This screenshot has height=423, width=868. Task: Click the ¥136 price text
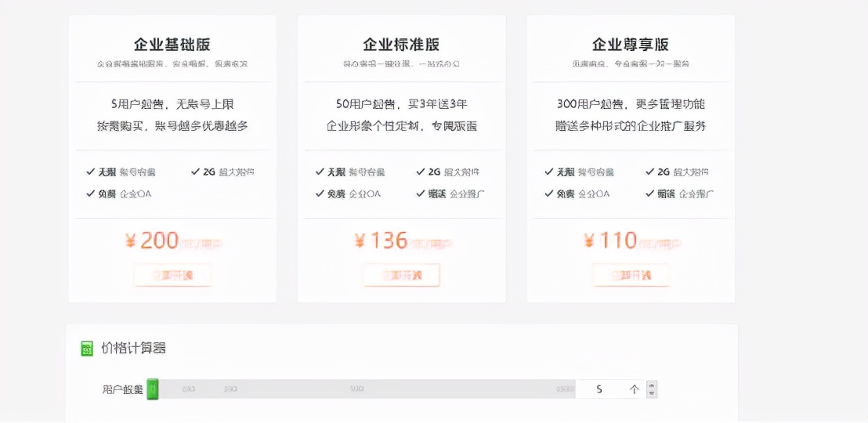coord(381,240)
